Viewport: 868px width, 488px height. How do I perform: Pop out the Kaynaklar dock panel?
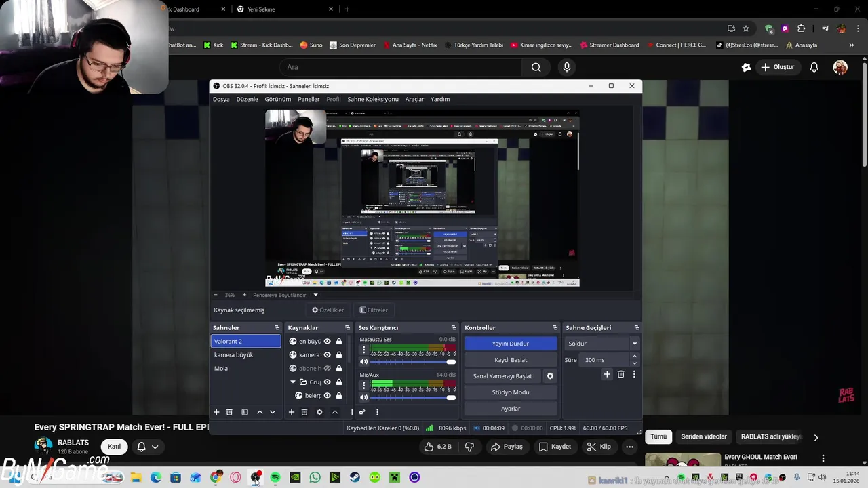click(x=347, y=328)
